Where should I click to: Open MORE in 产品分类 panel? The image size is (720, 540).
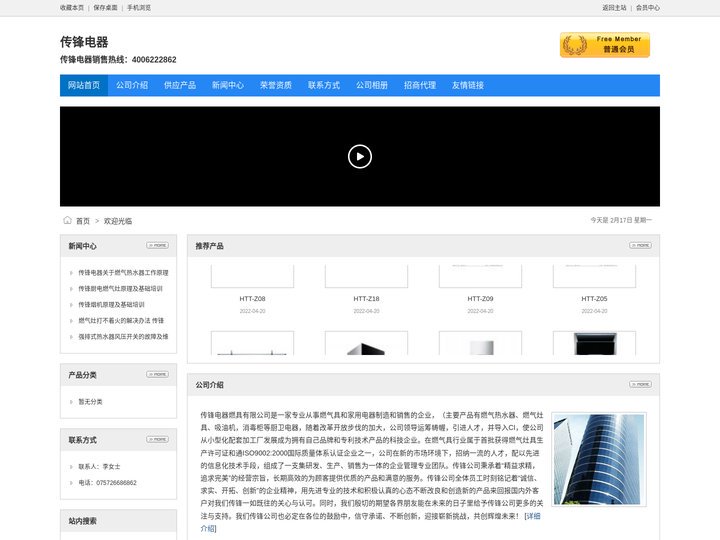[158, 374]
